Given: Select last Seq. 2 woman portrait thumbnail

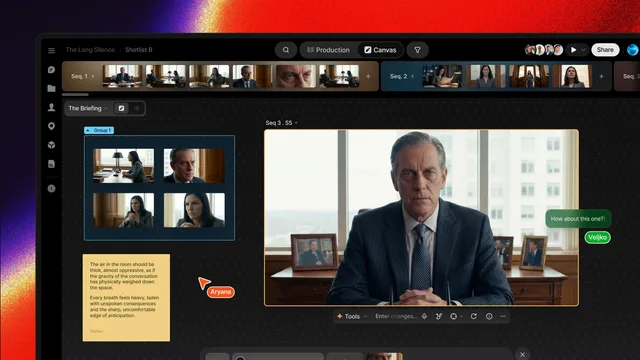Looking at the screenshot, I should (x=572, y=76).
